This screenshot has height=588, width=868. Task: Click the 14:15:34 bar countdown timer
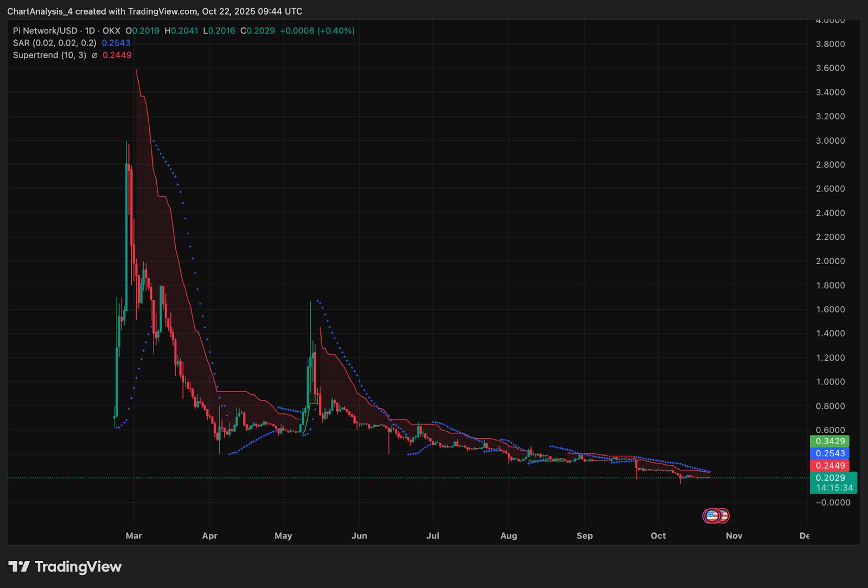833,488
